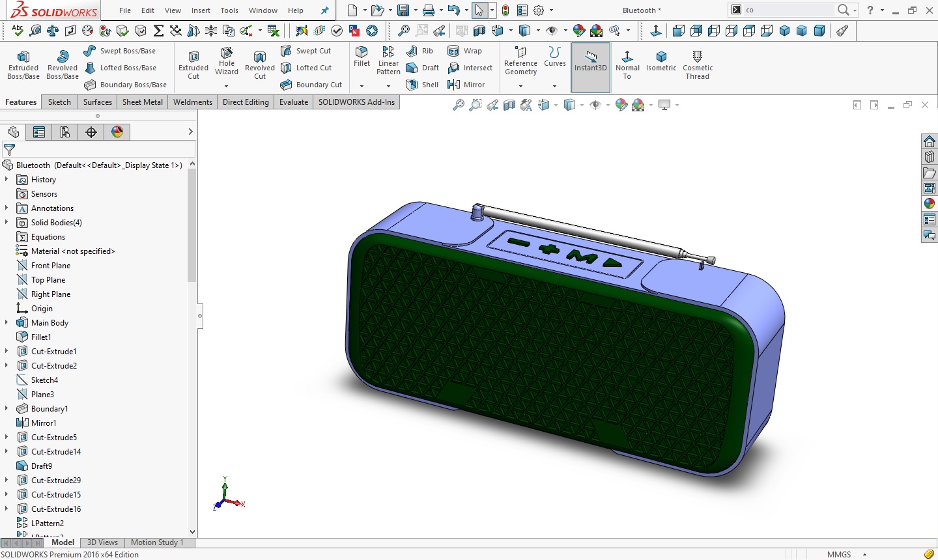Choose the Swept Cut feature
938x560 pixels.
tap(306, 51)
